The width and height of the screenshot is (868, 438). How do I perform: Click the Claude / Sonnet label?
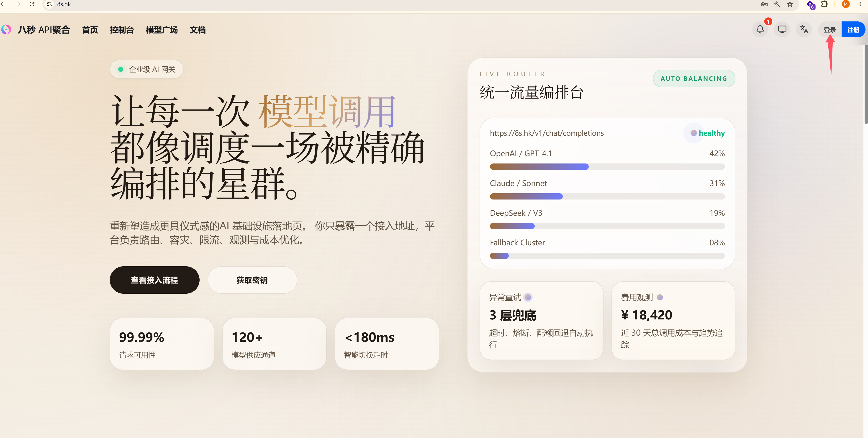(518, 183)
